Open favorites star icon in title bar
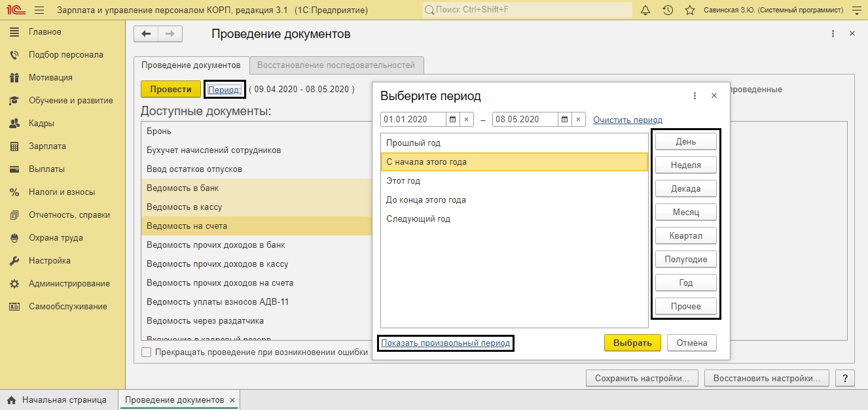The height and width of the screenshot is (410, 868). 689,10
